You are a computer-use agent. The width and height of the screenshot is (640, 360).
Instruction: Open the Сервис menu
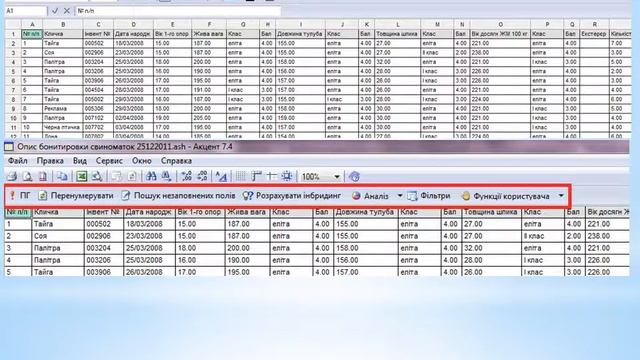pyautogui.click(x=109, y=161)
